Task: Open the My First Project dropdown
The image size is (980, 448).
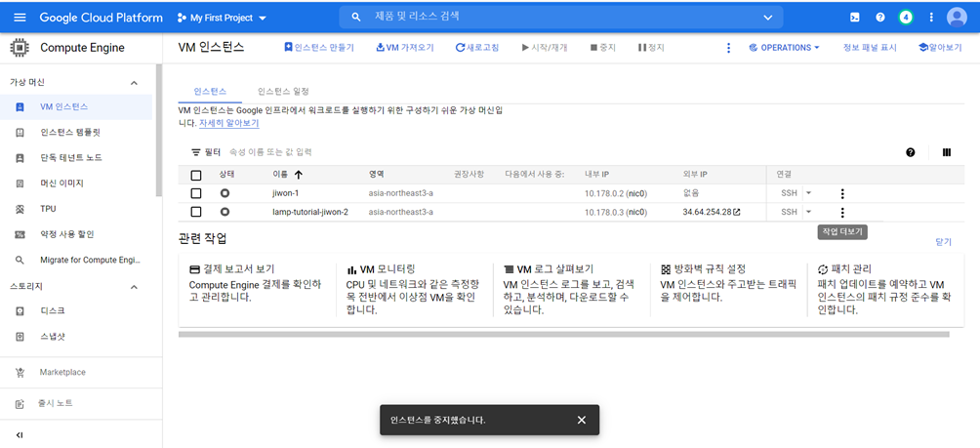Action: 222,18
